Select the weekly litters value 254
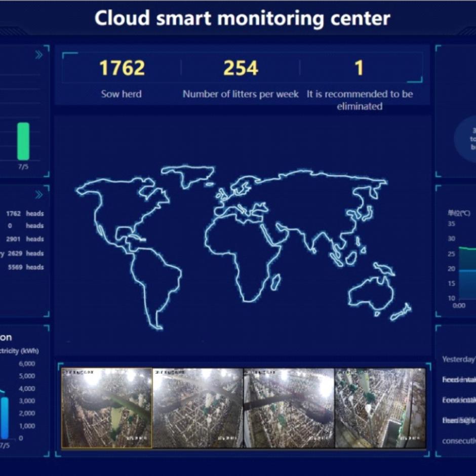Image resolution: width=476 pixels, height=476 pixels. tap(241, 68)
